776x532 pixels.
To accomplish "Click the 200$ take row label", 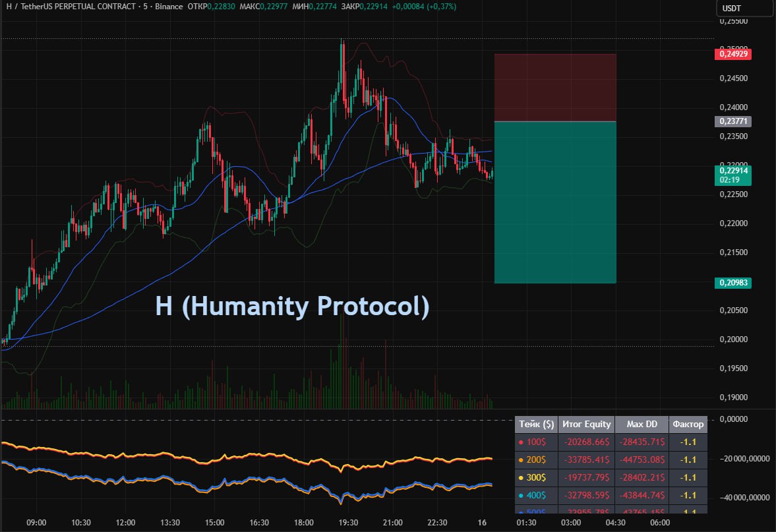I will click(536, 459).
